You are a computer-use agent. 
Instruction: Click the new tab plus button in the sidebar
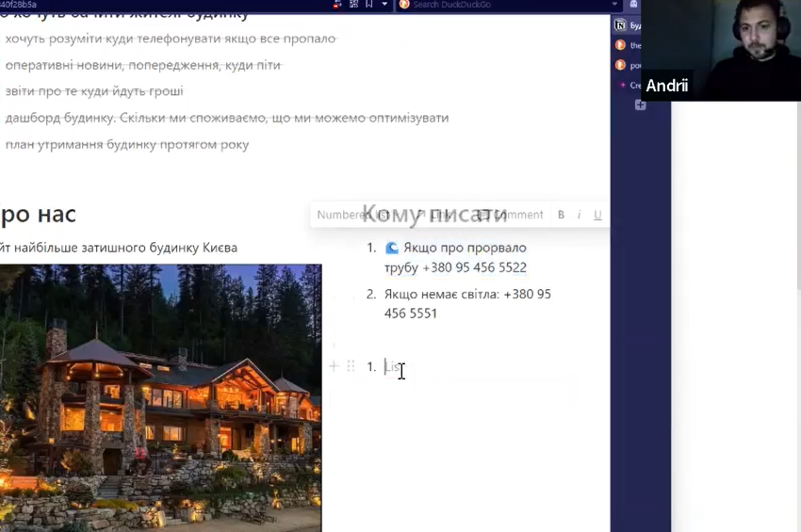pos(641,105)
